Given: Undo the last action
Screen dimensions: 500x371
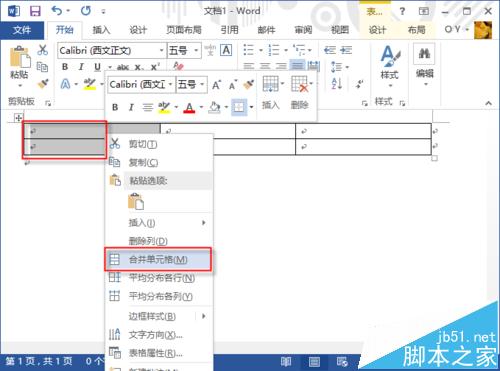Looking at the screenshot, I should point(57,11).
